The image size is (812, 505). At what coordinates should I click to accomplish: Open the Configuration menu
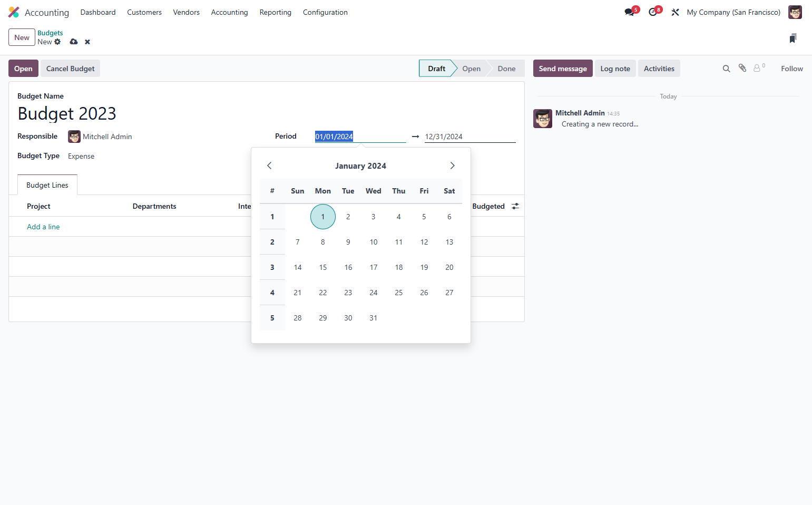pos(325,12)
